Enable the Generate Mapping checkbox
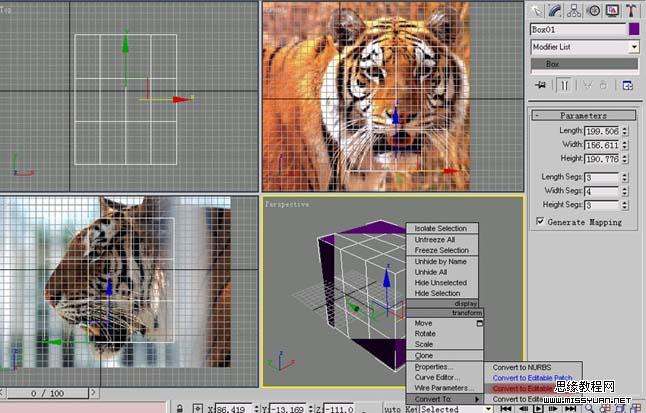The width and height of the screenshot is (646, 413). [x=540, y=221]
